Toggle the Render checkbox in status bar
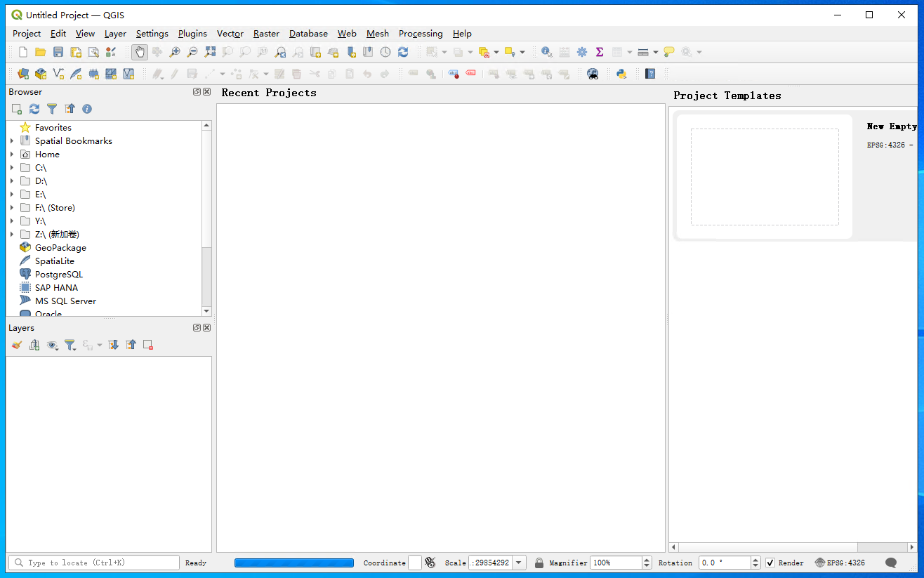This screenshot has height=578, width=924. 770,563
